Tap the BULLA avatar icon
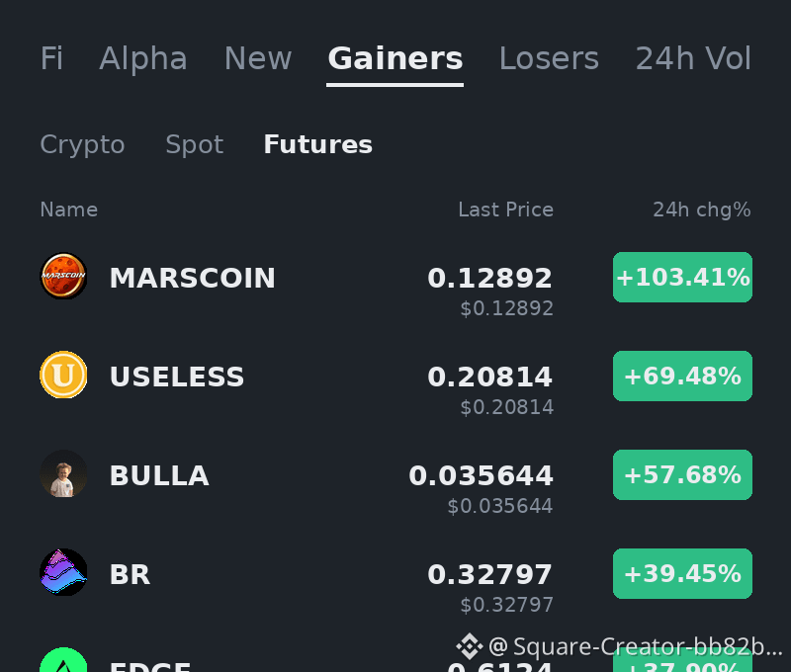 (63, 474)
